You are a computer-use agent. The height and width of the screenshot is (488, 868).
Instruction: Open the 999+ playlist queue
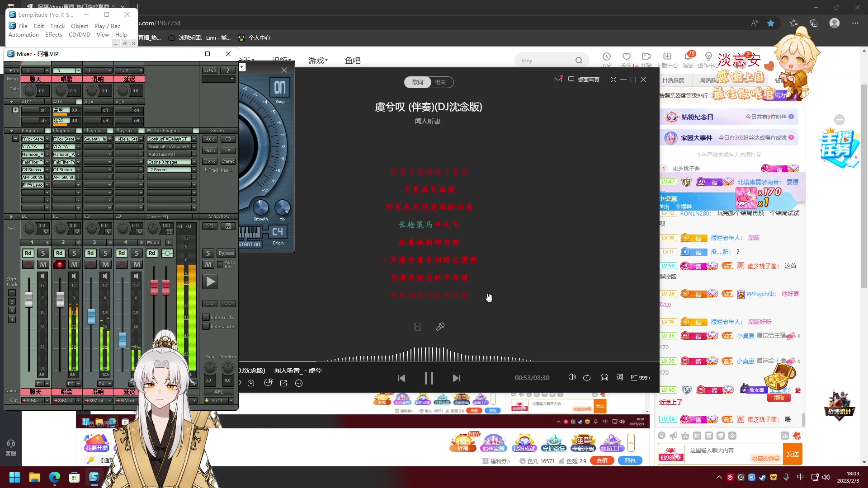[641, 378]
